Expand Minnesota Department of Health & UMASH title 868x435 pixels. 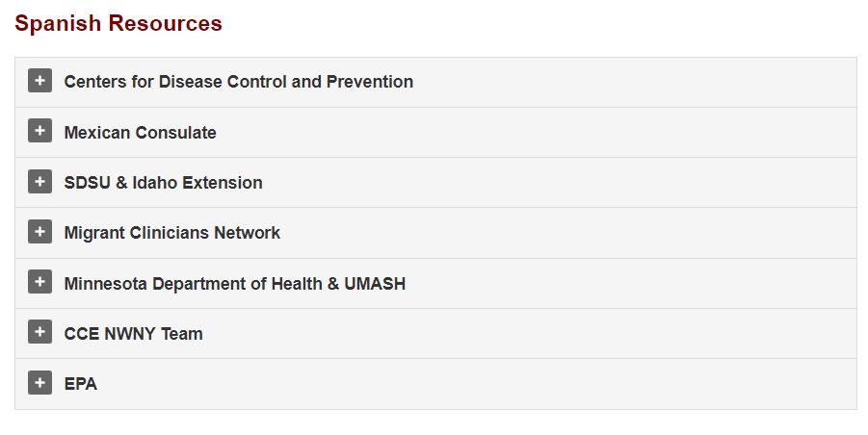[x=234, y=284]
